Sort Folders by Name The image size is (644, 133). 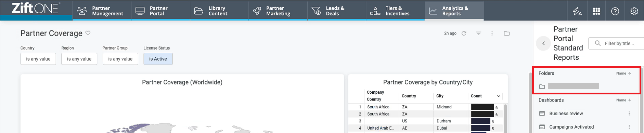coord(623,73)
